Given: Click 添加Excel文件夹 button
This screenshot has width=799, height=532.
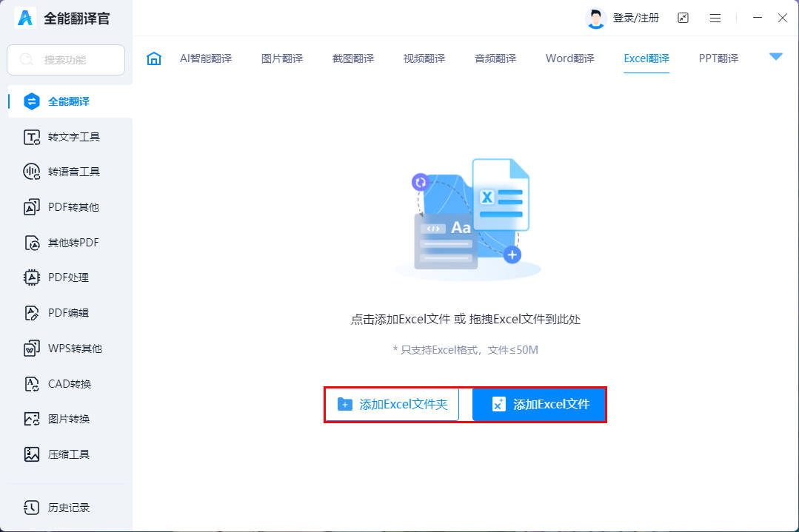Looking at the screenshot, I should (392, 404).
